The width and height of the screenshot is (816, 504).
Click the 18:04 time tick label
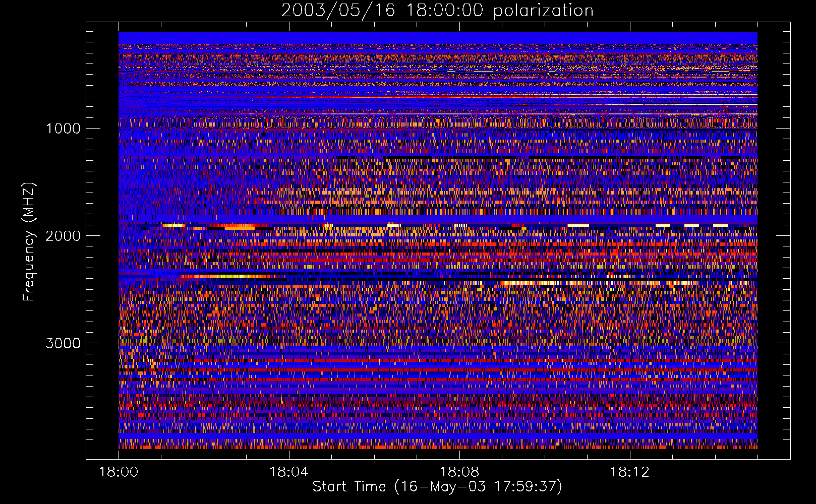pos(289,472)
